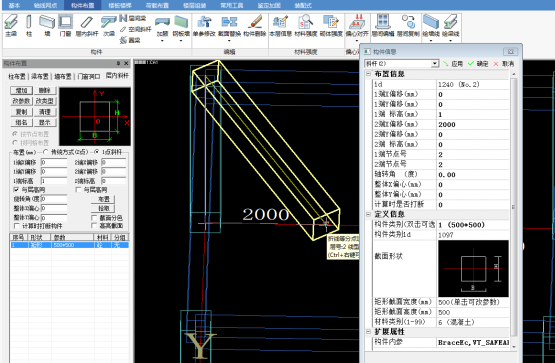
Task: Select the 主梁 main beam tool
Action: tap(11, 25)
